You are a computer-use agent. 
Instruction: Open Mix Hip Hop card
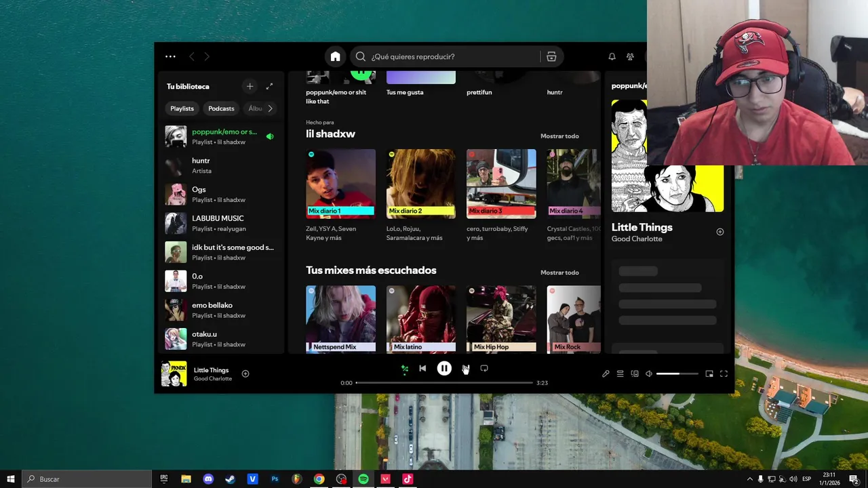click(501, 319)
